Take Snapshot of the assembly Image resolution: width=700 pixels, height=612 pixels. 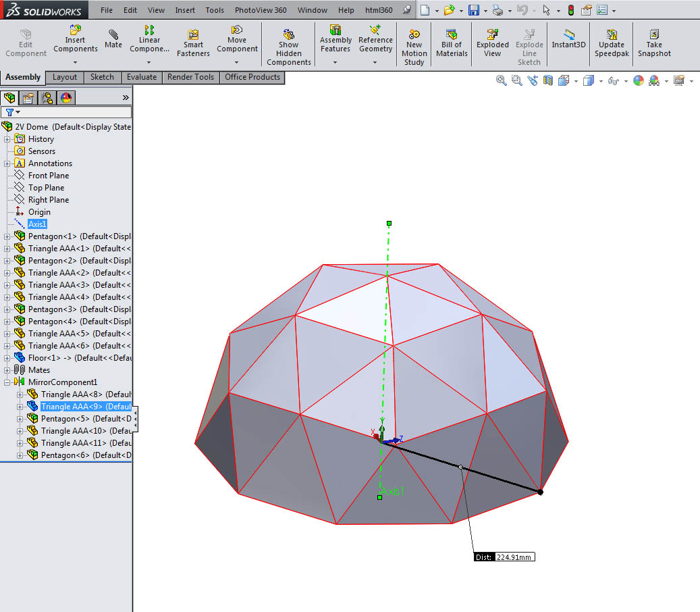[654, 43]
